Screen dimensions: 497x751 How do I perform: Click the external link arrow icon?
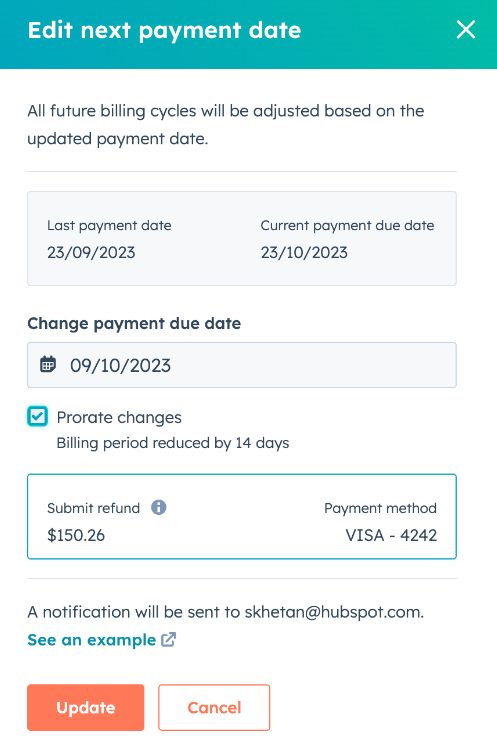pos(168,639)
